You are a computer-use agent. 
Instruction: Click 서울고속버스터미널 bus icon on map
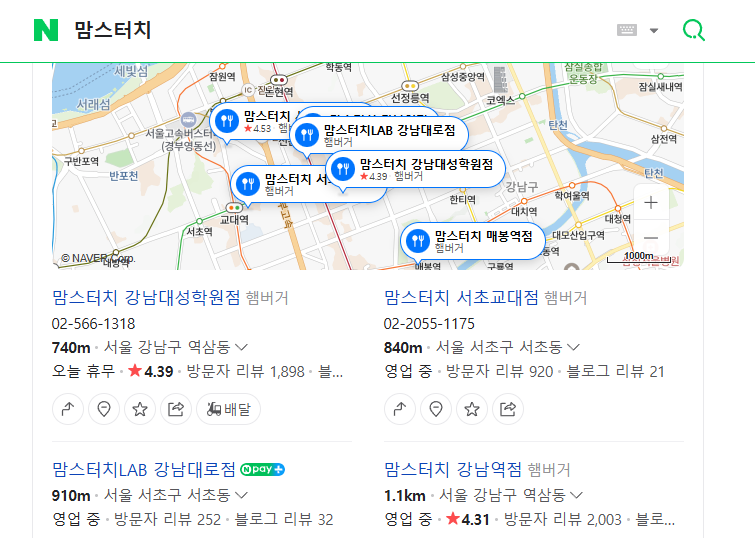[x=188, y=119]
